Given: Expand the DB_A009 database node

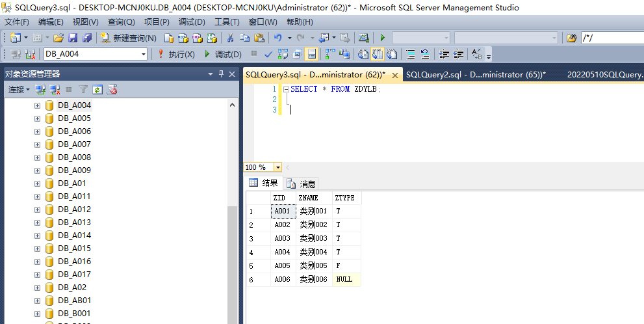Looking at the screenshot, I should tap(38, 170).
